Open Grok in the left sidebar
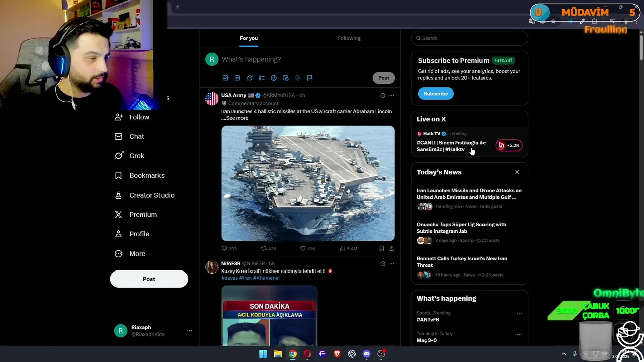 (x=130, y=156)
